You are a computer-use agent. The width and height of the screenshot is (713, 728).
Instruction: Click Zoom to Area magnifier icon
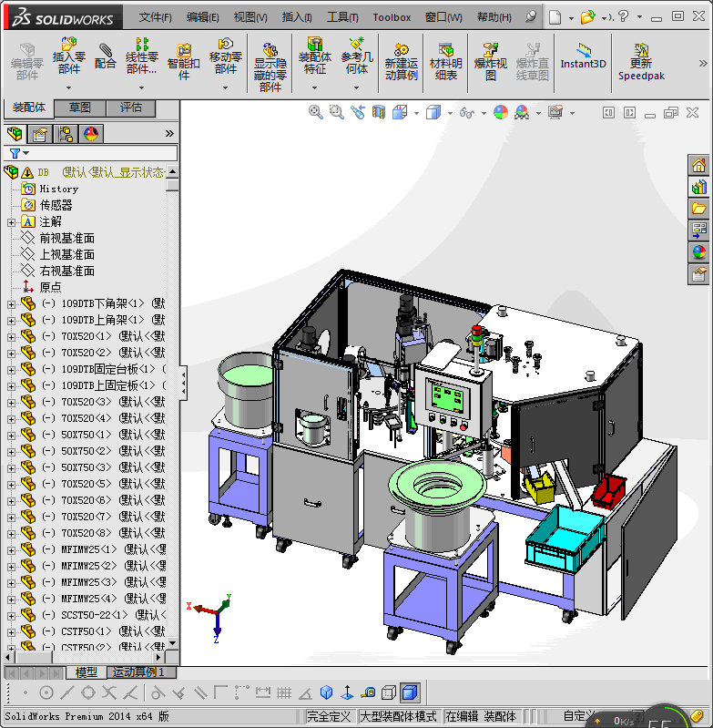click(336, 112)
